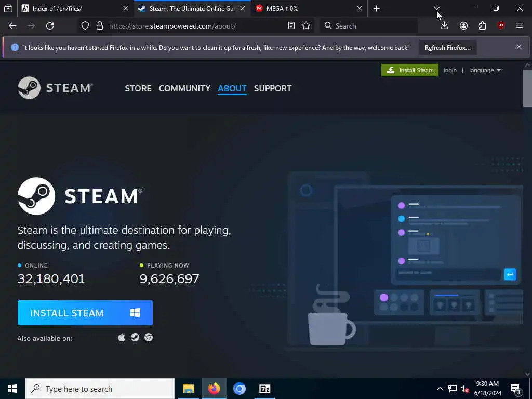Click the Steam logo in the header
Image resolution: width=532 pixels, height=399 pixels.
55,88
